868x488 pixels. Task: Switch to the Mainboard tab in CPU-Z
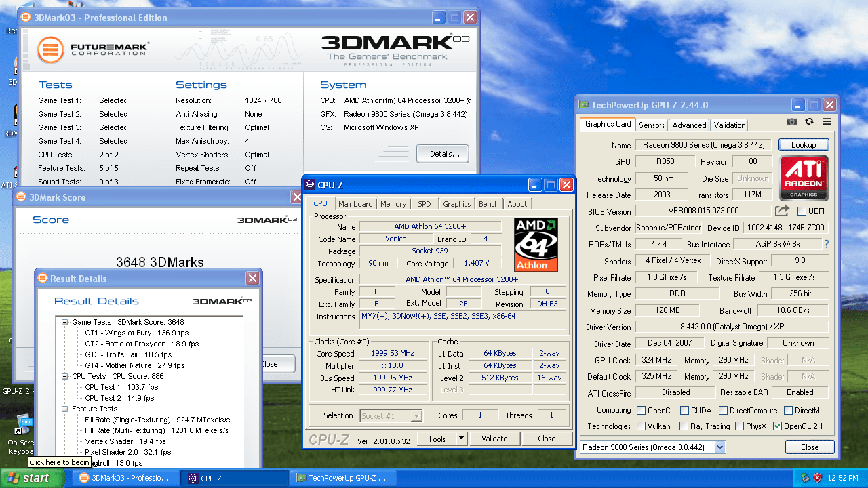355,204
